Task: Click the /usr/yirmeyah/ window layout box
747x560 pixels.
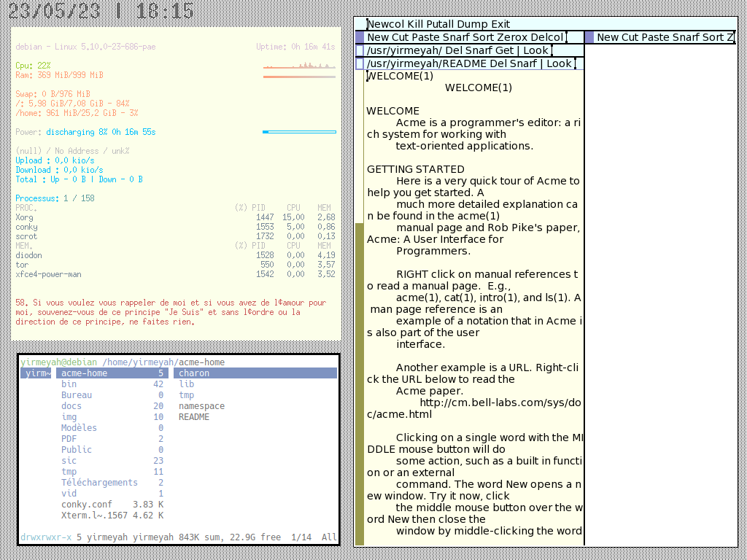Action: coord(360,50)
